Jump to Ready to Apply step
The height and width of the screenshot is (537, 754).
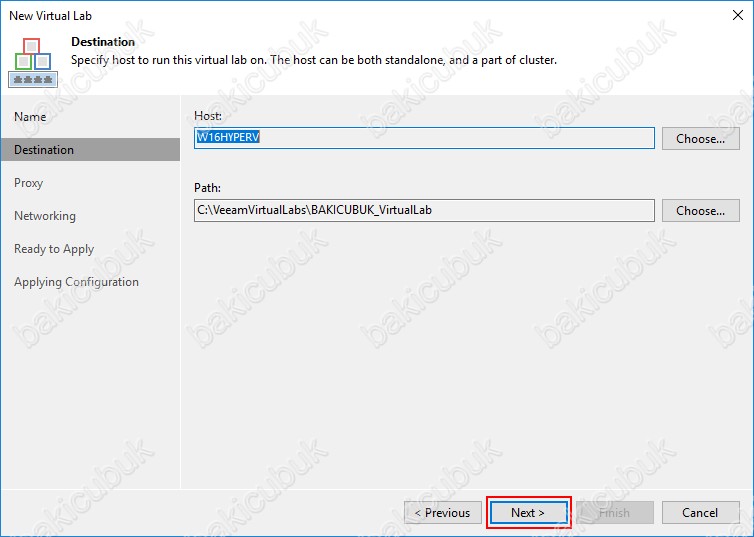click(x=54, y=249)
